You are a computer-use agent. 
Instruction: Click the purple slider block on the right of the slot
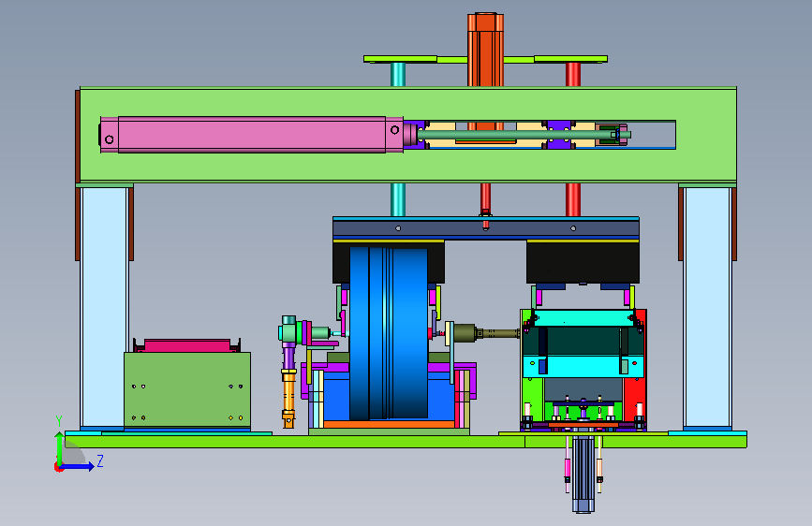[559, 135]
